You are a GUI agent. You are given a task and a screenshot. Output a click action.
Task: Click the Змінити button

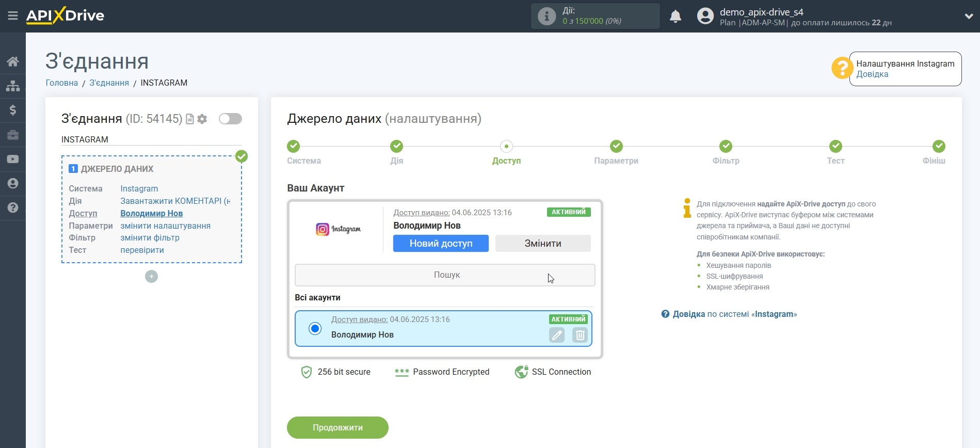543,244
